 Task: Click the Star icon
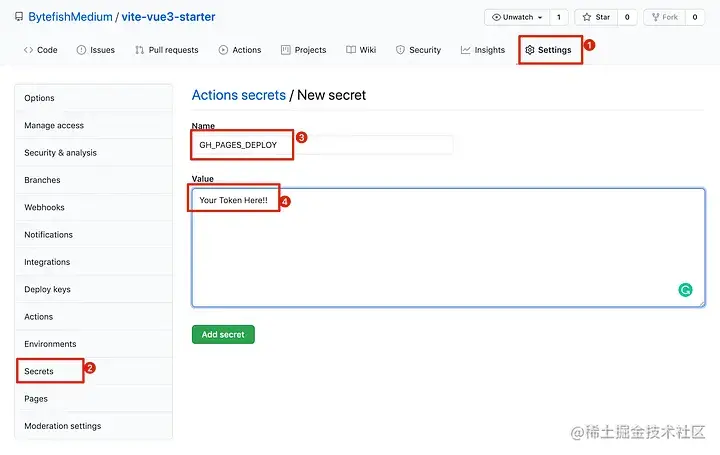coord(587,17)
